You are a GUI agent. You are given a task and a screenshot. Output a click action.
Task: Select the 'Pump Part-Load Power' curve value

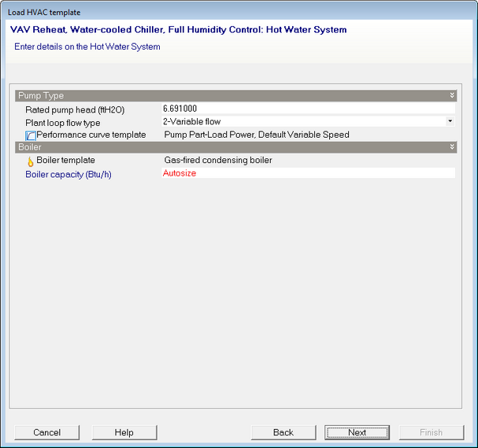pyautogui.click(x=256, y=135)
